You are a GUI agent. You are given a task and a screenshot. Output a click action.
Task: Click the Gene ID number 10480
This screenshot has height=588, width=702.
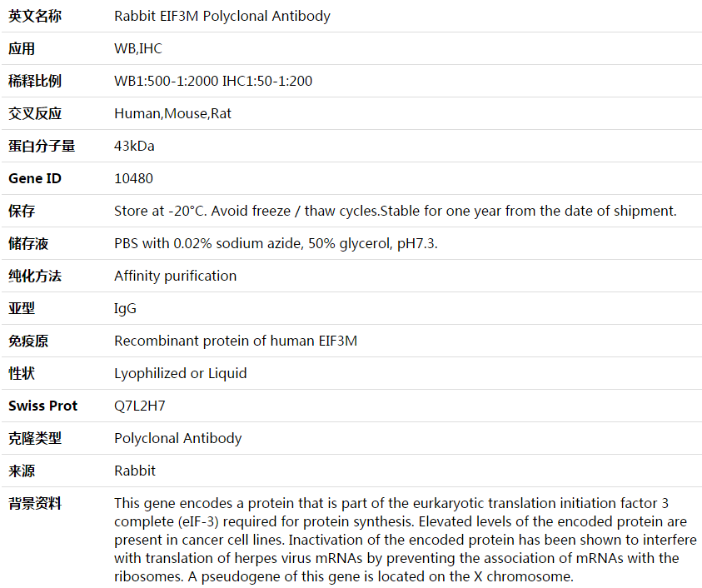[133, 178]
